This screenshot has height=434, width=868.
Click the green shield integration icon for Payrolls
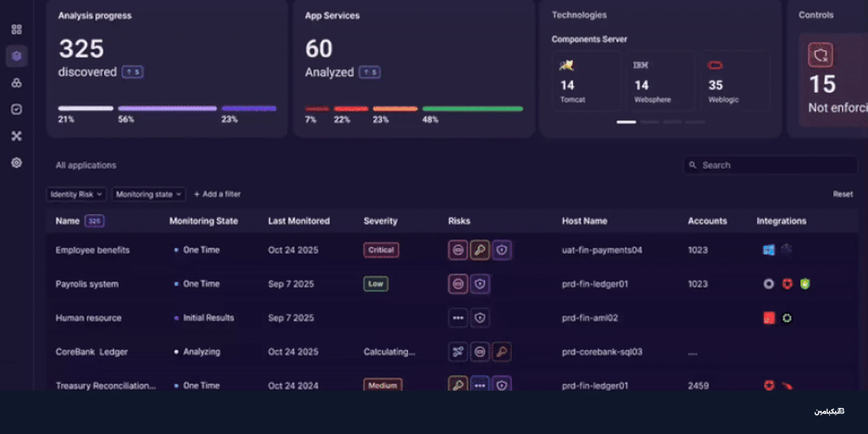click(x=805, y=284)
